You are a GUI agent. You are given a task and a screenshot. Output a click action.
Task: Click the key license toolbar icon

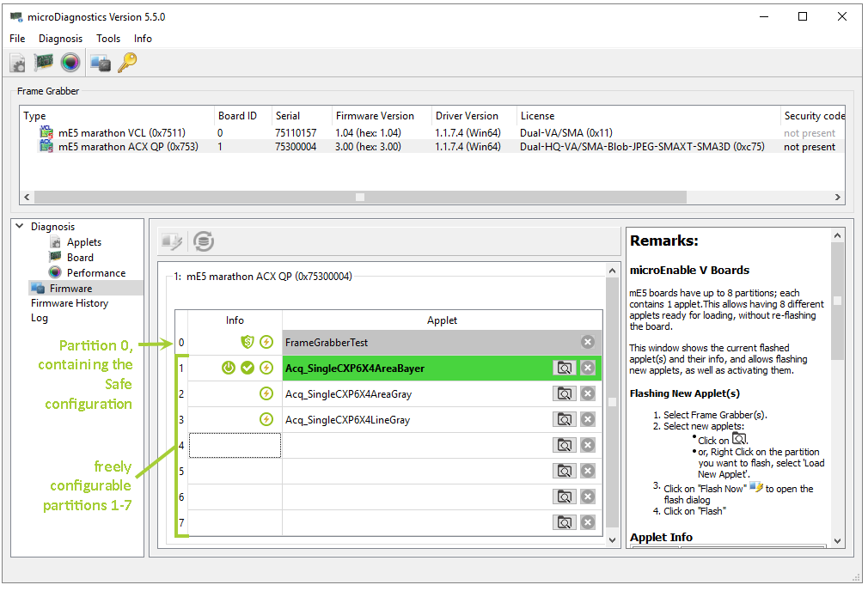point(127,63)
